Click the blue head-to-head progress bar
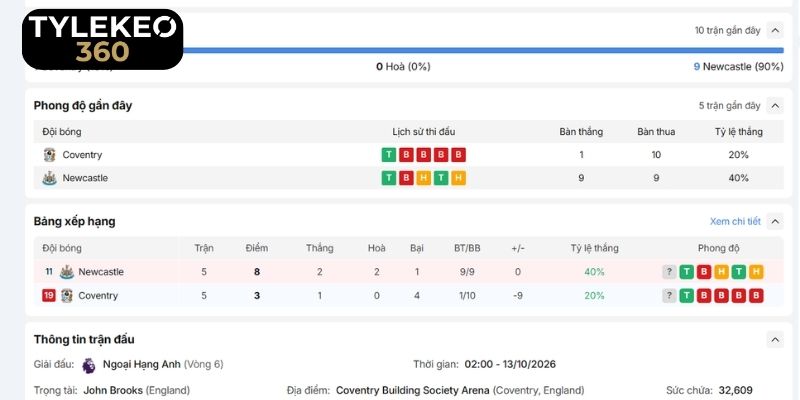 (483, 51)
